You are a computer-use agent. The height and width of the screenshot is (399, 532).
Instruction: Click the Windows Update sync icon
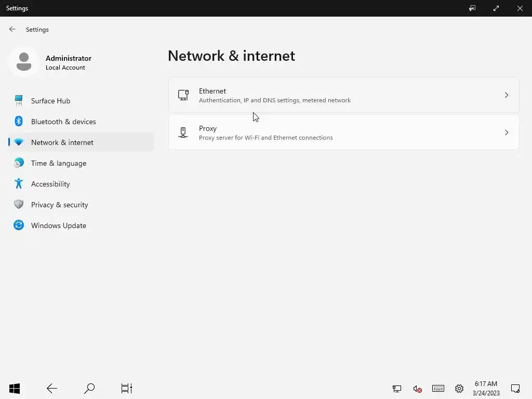click(x=19, y=225)
